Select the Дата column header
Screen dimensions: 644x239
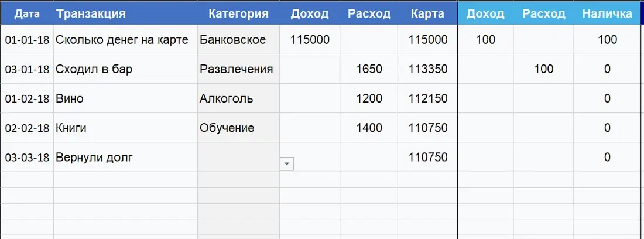point(27,14)
